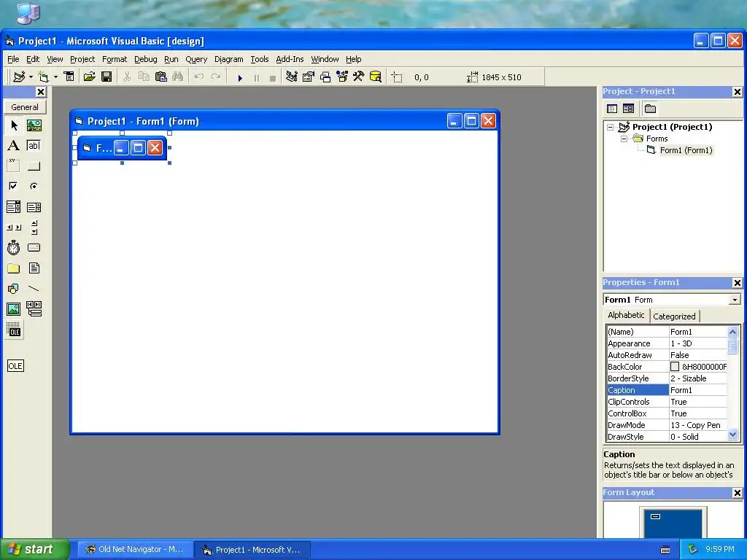Click the Toolbox hammer-and-wrench icon
This screenshot has height=560, width=747.
pyautogui.click(x=359, y=77)
